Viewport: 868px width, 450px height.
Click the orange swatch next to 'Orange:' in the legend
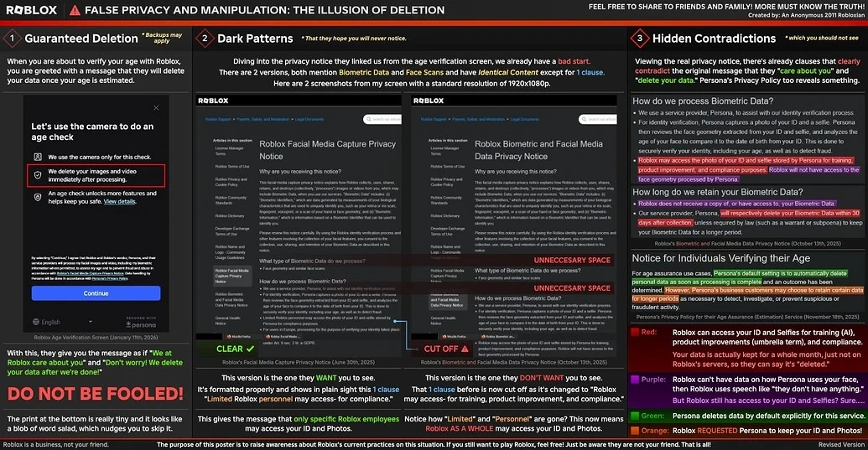point(635,431)
